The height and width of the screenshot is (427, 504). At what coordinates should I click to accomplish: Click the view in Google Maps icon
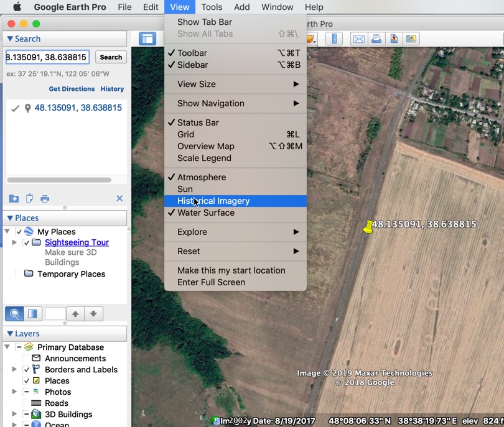pos(411,39)
